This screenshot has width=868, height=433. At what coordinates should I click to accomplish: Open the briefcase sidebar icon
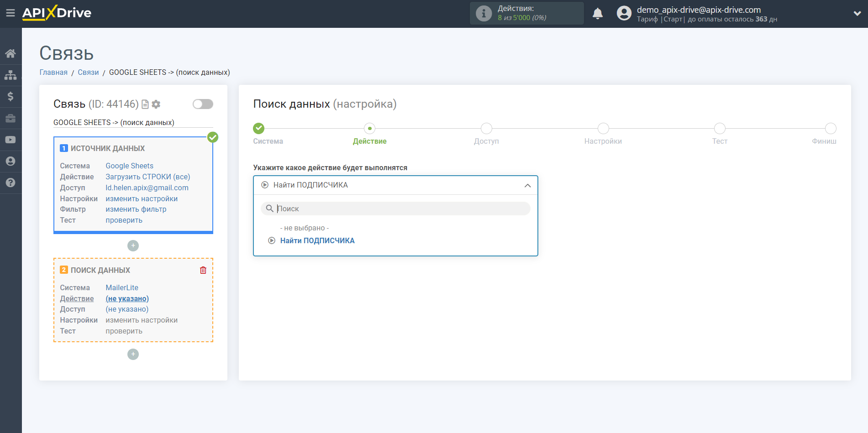(x=11, y=118)
